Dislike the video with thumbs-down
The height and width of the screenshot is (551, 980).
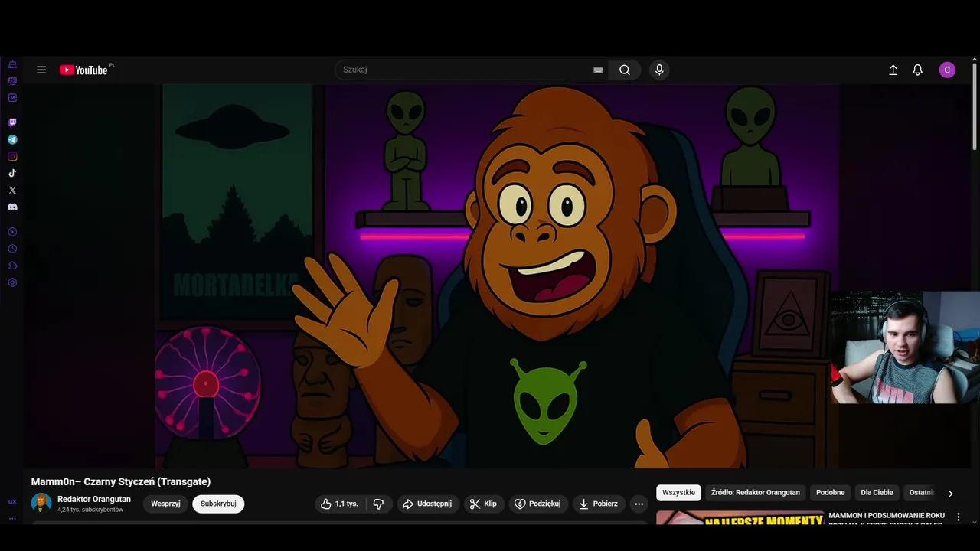click(378, 504)
